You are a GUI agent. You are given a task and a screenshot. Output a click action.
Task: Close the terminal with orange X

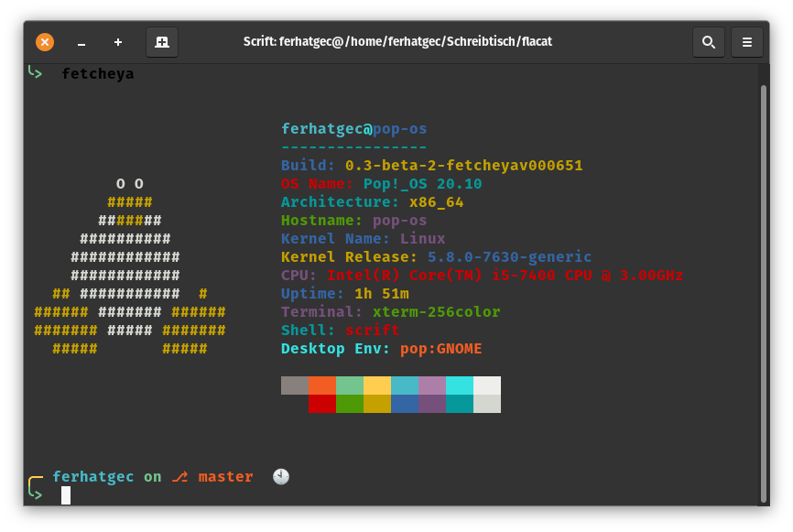point(45,42)
